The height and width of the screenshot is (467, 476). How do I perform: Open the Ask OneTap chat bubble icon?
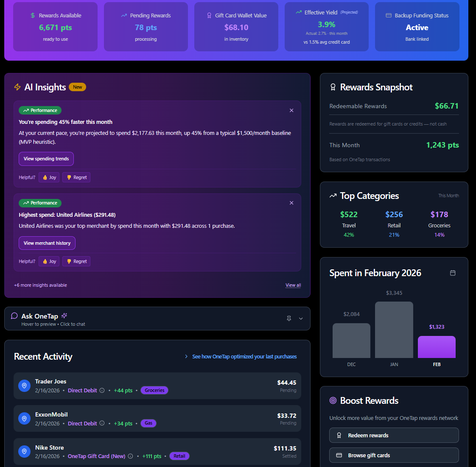(14, 316)
